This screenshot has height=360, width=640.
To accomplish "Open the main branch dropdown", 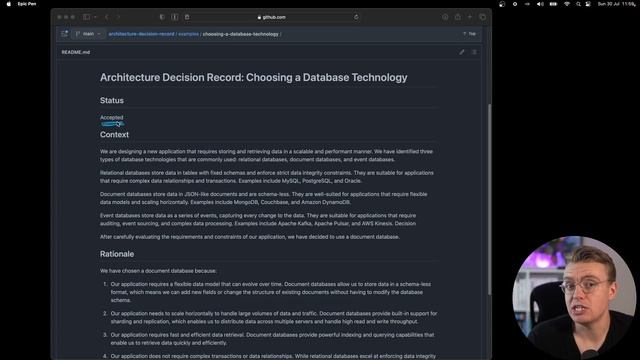I will [x=88, y=34].
